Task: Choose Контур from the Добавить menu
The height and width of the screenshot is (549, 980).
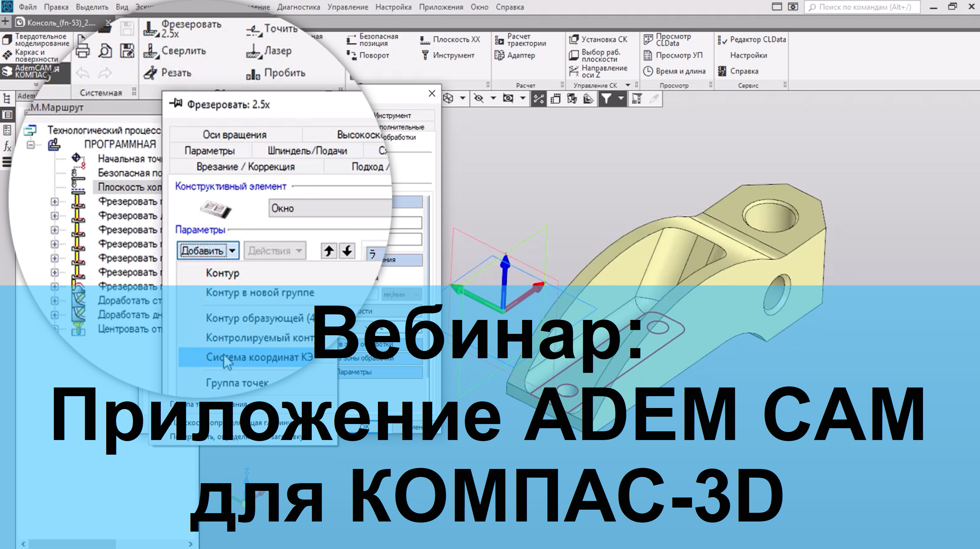Action: (223, 273)
